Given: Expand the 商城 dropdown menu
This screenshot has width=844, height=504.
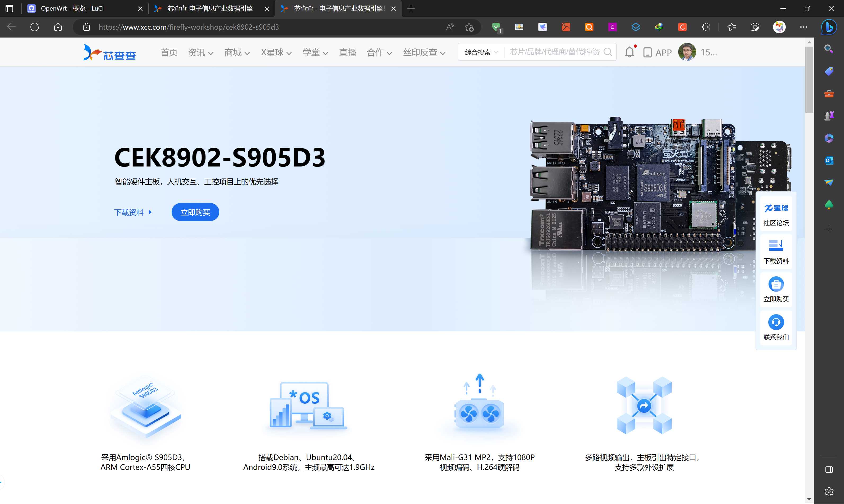Looking at the screenshot, I should click(x=237, y=53).
